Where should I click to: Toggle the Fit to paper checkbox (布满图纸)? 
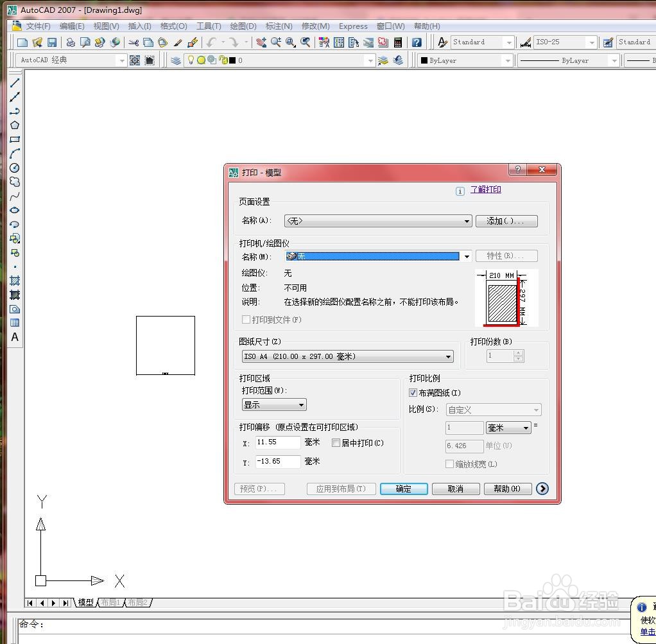point(413,392)
